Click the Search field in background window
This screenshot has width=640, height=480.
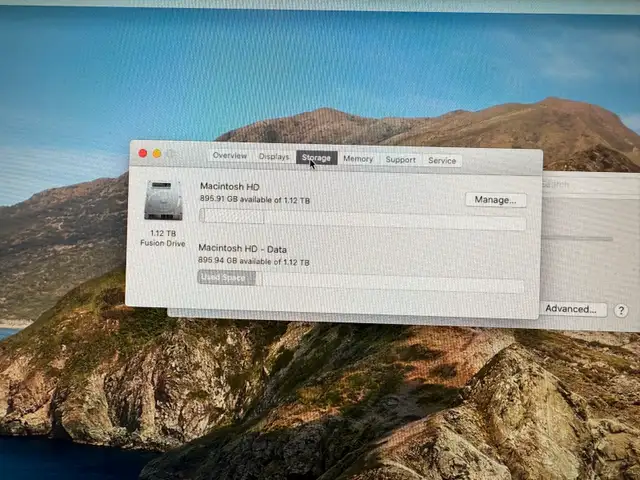coord(591,185)
